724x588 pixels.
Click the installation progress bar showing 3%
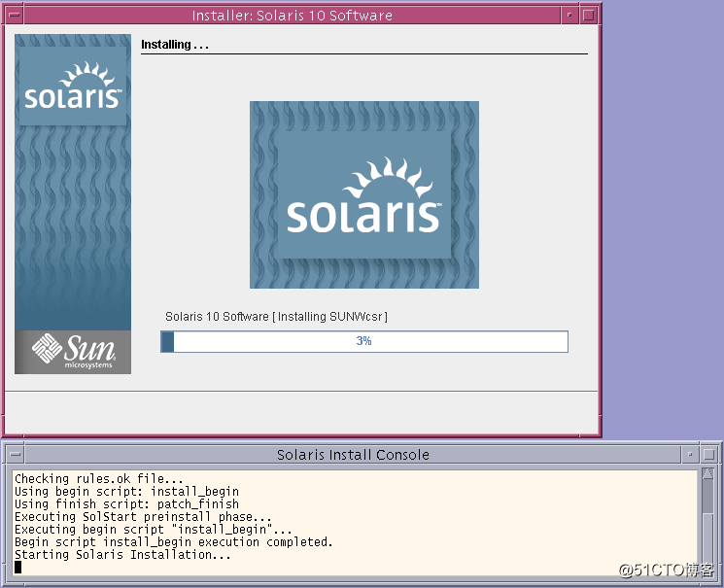pos(364,341)
